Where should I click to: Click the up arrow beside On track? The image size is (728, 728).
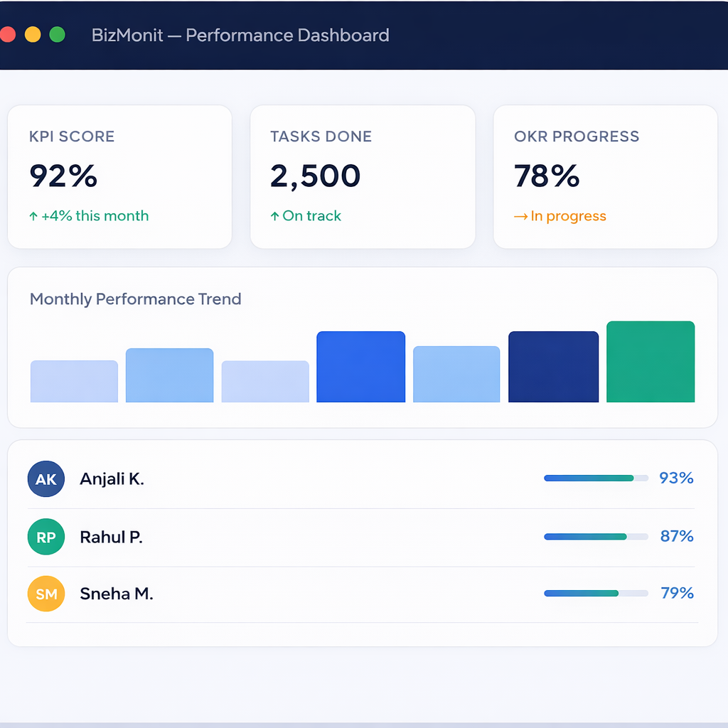tap(274, 216)
